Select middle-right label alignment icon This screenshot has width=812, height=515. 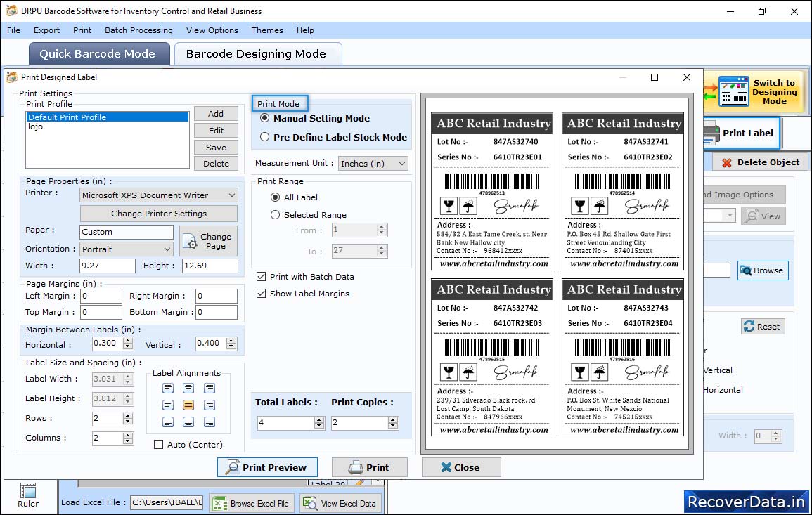(x=210, y=405)
